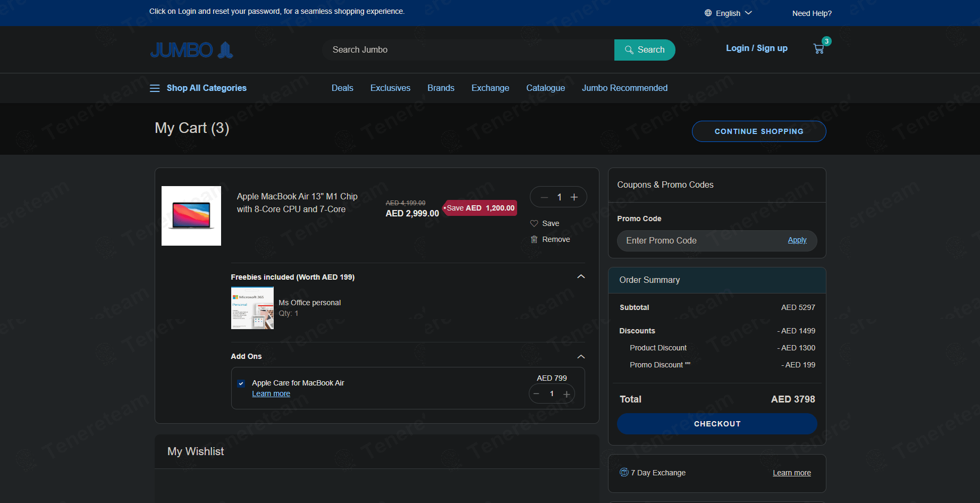Click the My Wishlist heading
This screenshot has height=503, width=980.
point(196,451)
